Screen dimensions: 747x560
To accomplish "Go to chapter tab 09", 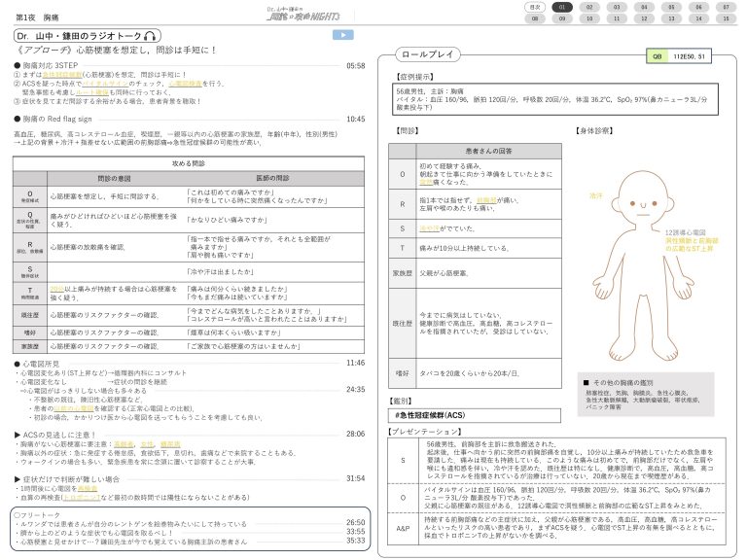I will point(562,18).
